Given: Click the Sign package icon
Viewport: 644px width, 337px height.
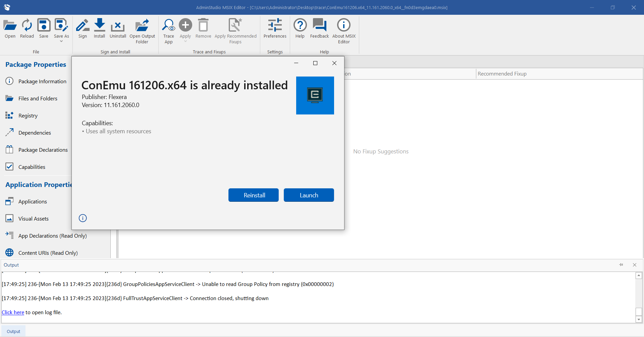Looking at the screenshot, I should pyautogui.click(x=83, y=26).
